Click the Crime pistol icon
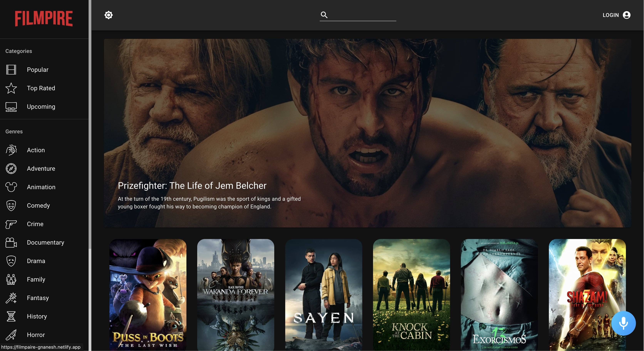644x351 pixels. click(11, 224)
